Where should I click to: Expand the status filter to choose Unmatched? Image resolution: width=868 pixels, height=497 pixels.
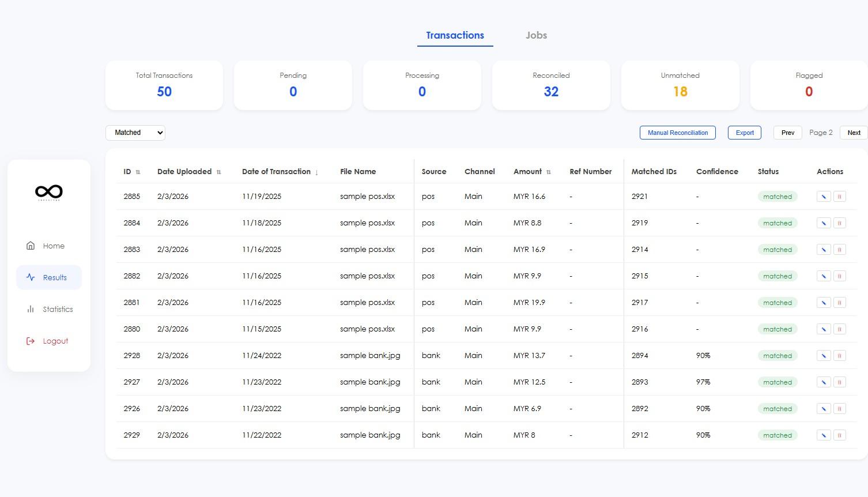point(135,133)
